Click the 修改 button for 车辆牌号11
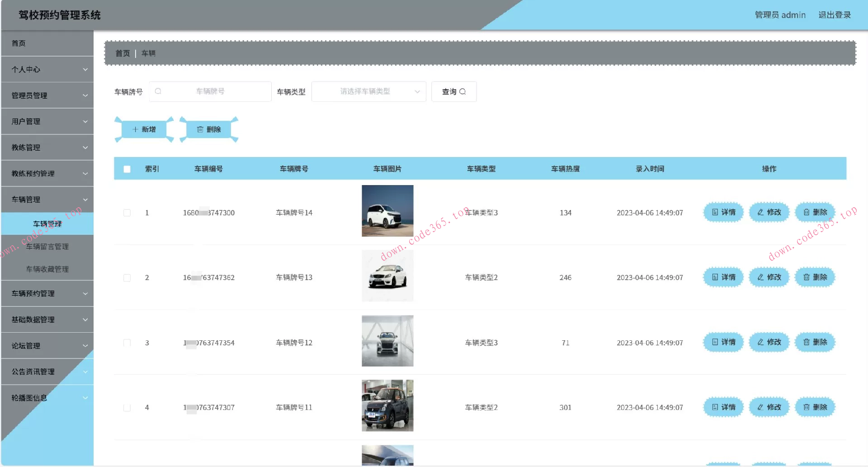The height and width of the screenshot is (467, 868). [x=769, y=407]
